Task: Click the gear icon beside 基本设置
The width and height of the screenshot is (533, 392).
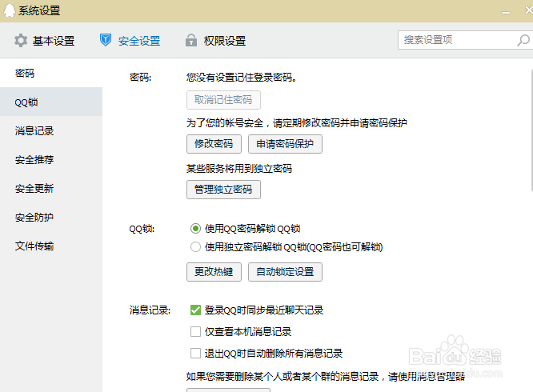Action: coord(21,41)
